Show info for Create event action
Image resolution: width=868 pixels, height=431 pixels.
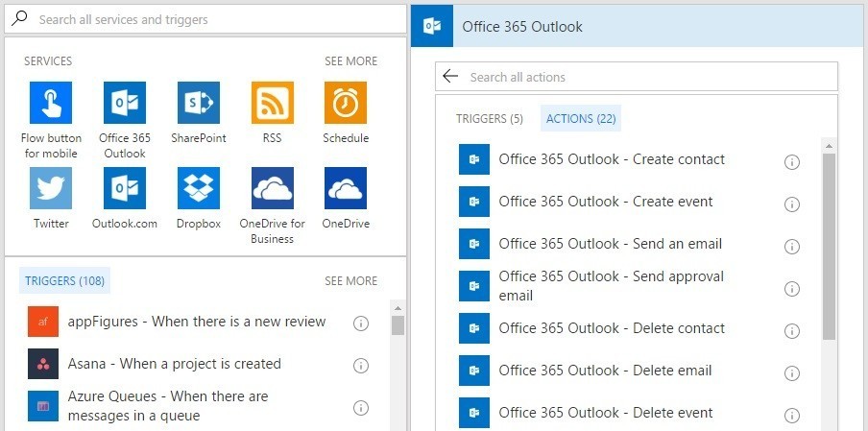[x=792, y=204]
